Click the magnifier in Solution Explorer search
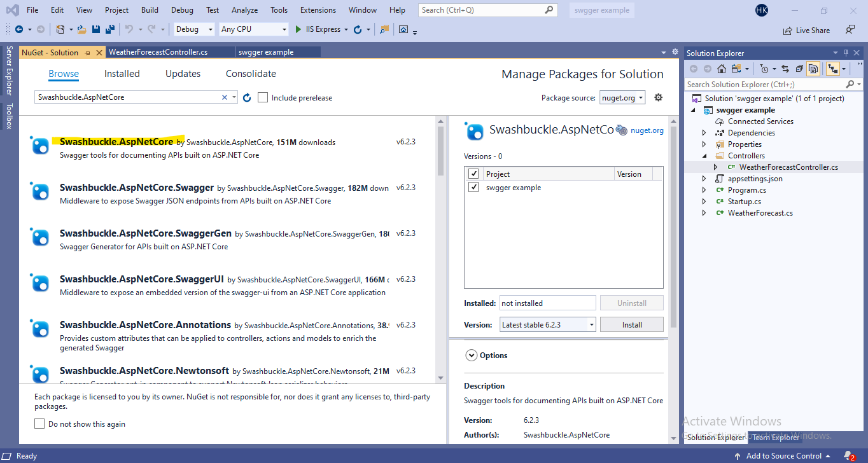The image size is (868, 463). [x=850, y=84]
